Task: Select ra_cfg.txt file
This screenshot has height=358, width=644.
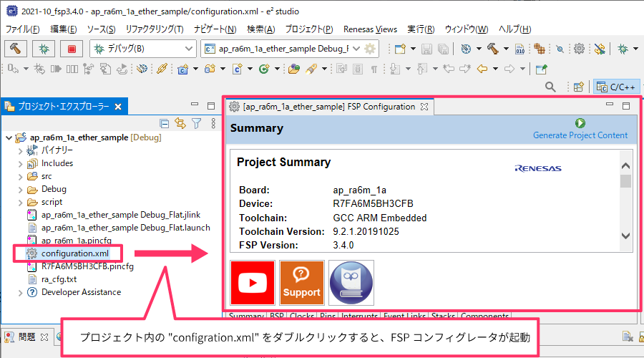Action: [x=59, y=279]
